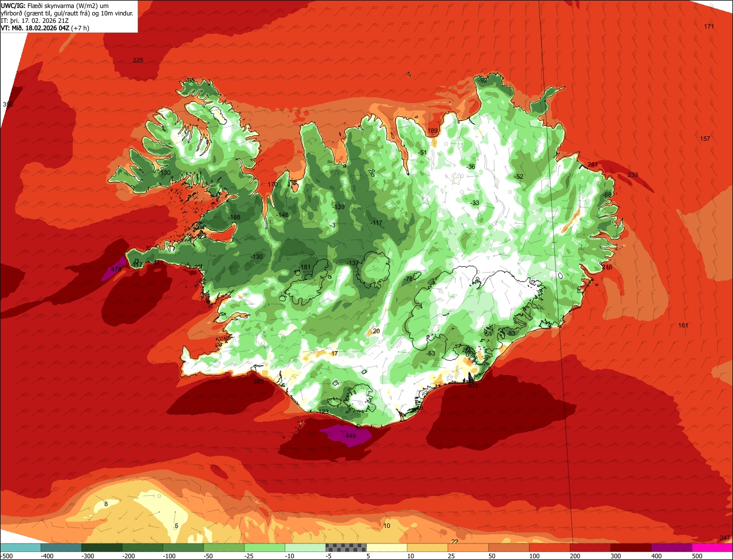Screen dimensions: 733x560
Task: Click the -181 value near western glacier
Action: pyautogui.click(x=304, y=267)
